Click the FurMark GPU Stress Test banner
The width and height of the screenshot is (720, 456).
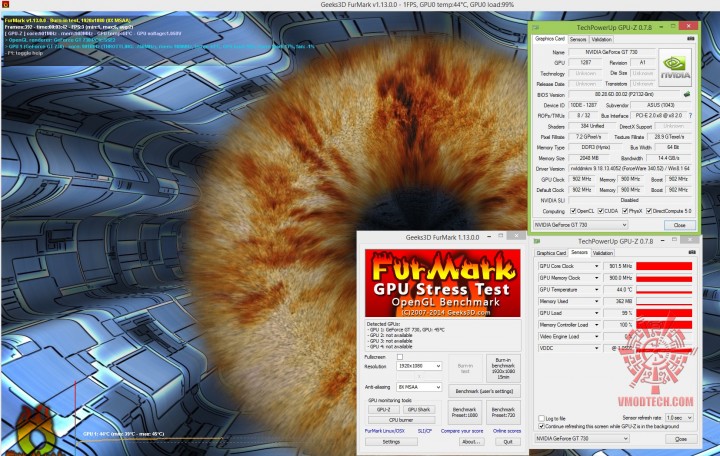tap(443, 283)
